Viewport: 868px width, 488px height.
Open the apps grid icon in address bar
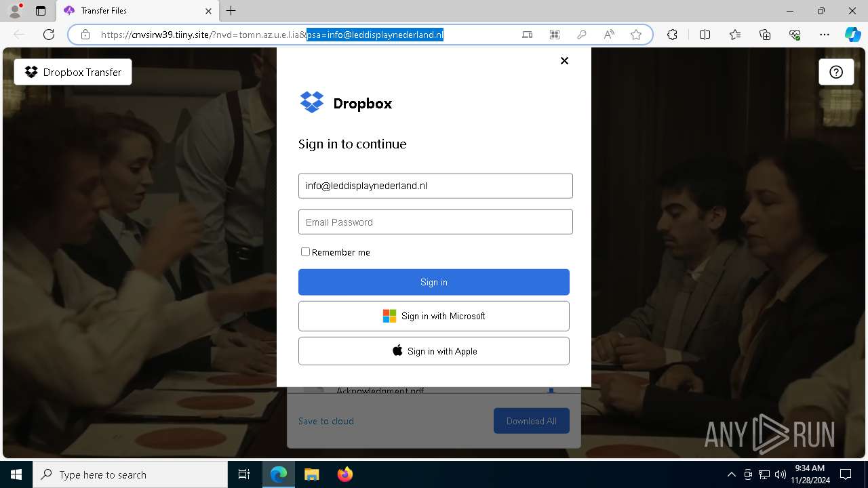555,35
